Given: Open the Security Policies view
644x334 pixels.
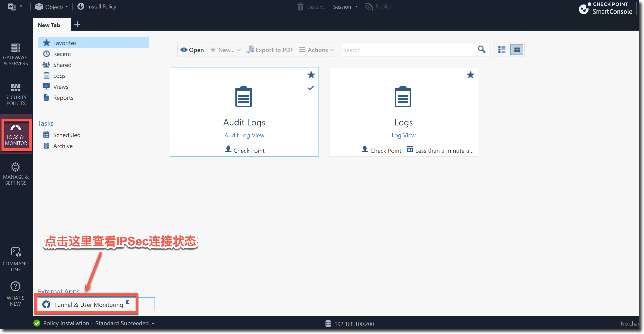Looking at the screenshot, I should tap(15, 94).
